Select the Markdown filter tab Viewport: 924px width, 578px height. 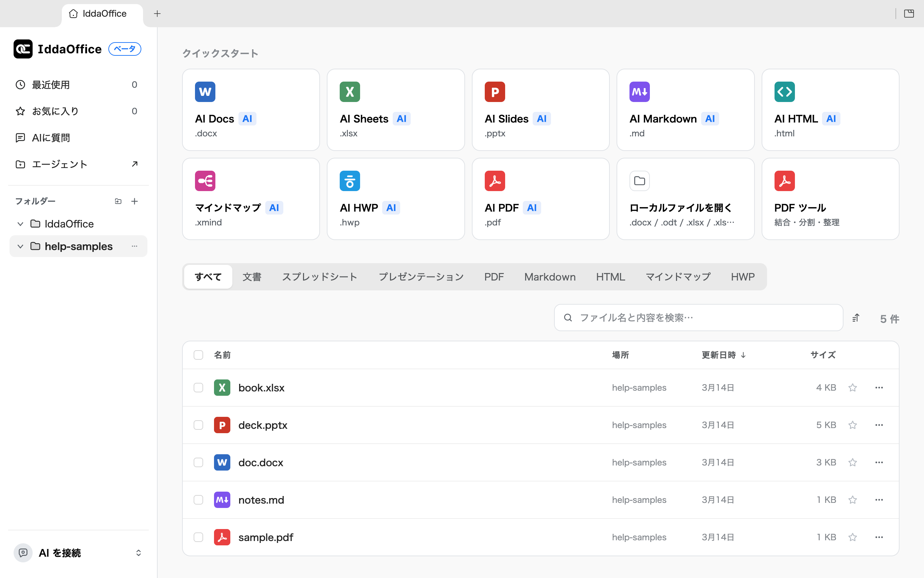[x=550, y=277]
